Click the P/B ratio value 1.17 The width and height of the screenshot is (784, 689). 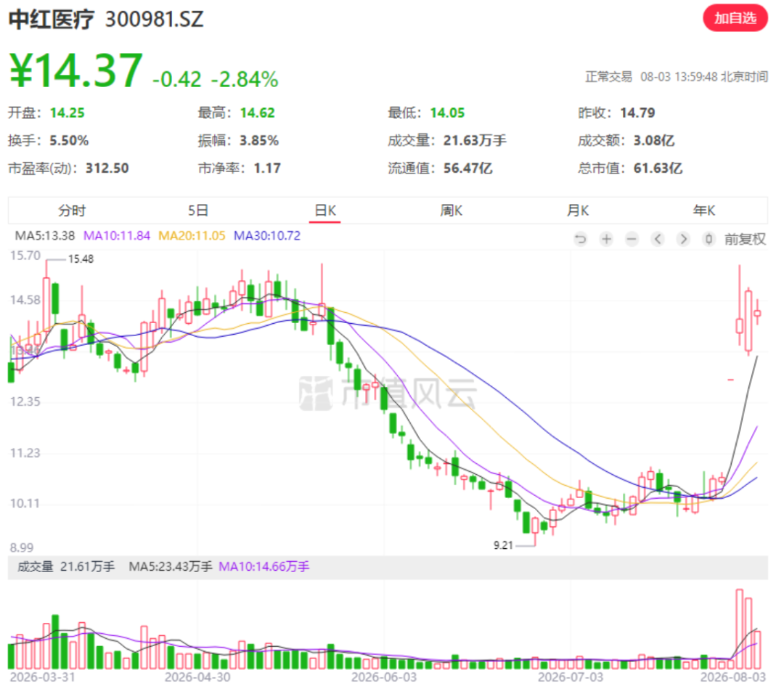(x=267, y=168)
